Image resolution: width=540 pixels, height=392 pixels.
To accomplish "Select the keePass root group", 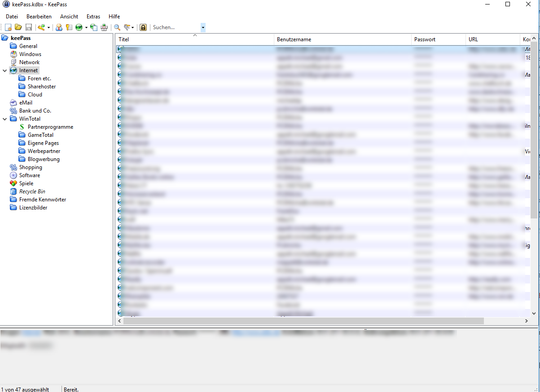I will [x=21, y=38].
